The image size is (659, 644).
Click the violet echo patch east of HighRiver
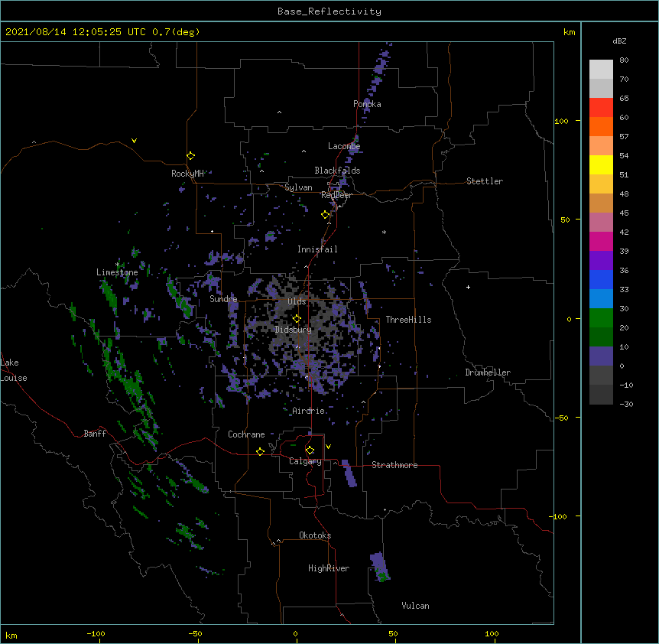pos(379,568)
